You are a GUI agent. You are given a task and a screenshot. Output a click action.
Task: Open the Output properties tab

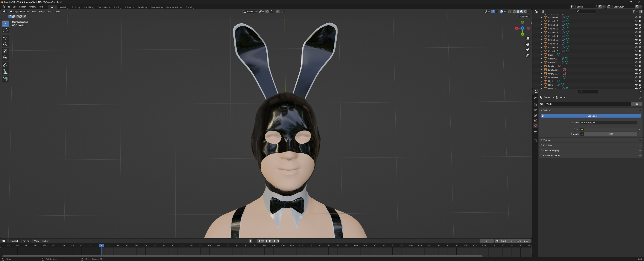coord(535,110)
